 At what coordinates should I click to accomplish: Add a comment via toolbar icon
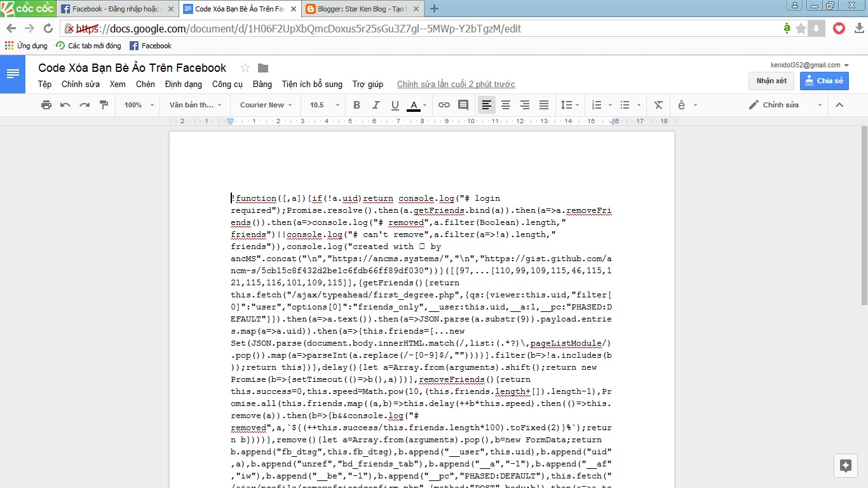[x=463, y=105]
